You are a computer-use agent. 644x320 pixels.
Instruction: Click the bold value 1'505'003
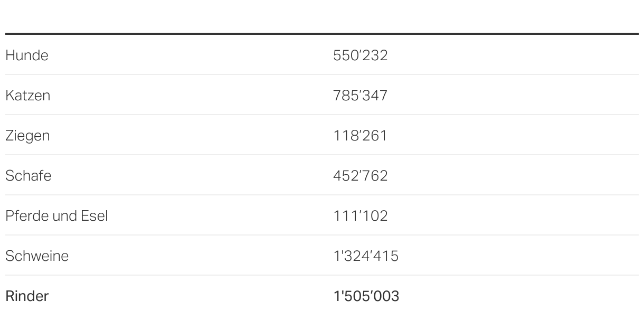(366, 296)
